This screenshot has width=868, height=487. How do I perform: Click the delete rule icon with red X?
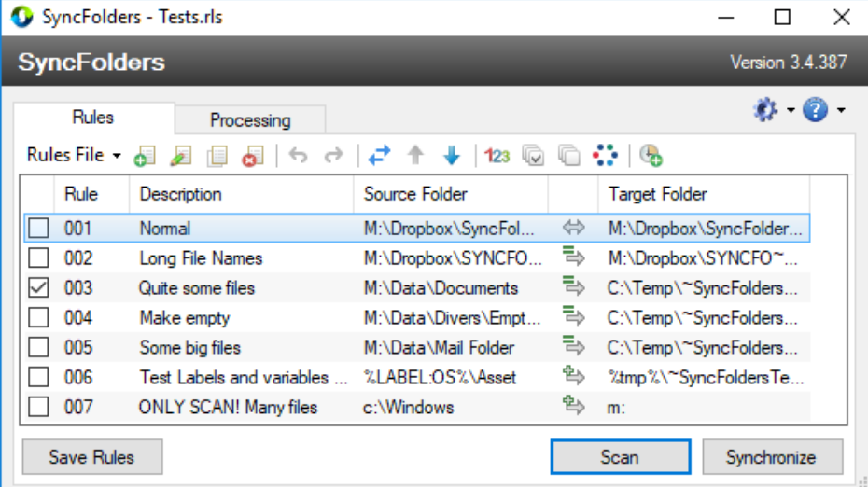click(252, 156)
